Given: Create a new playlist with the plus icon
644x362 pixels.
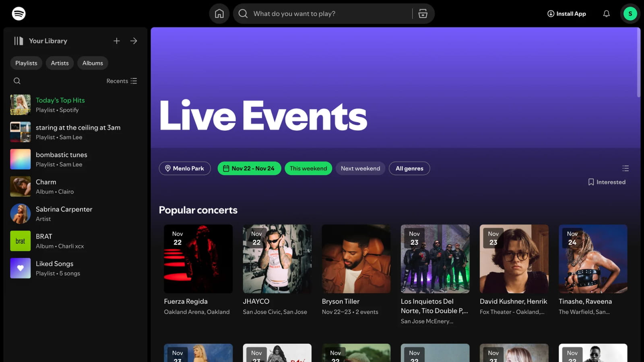Looking at the screenshot, I should coord(116,41).
